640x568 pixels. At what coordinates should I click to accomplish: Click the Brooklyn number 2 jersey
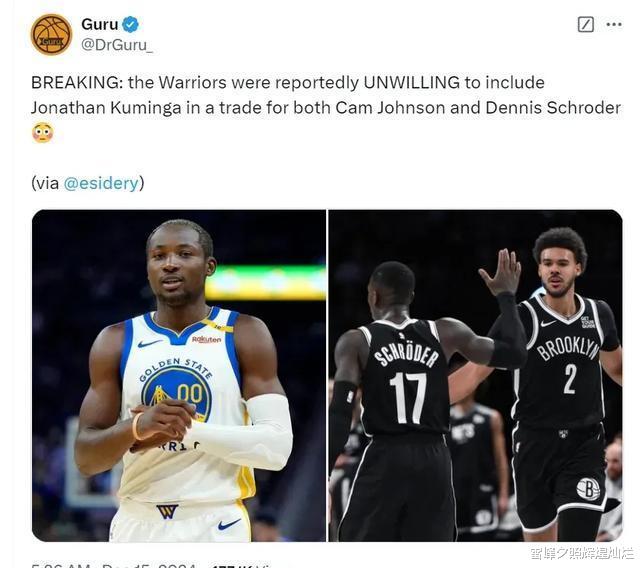[x=565, y=363]
